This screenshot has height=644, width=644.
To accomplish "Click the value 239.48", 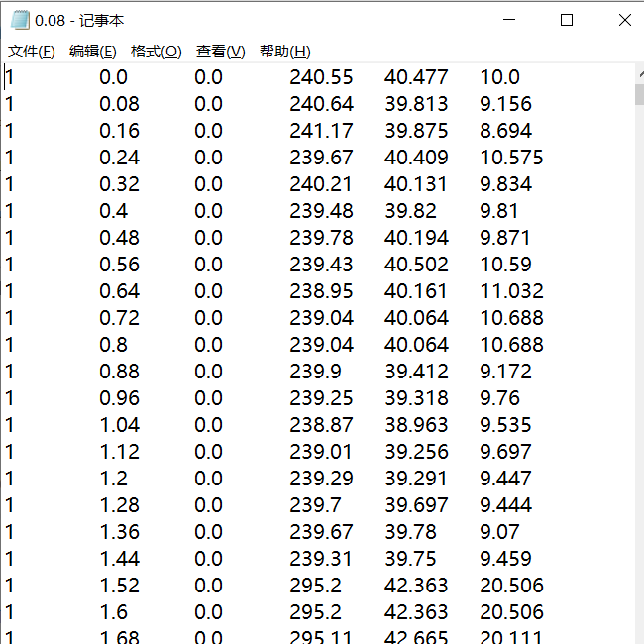I will 321,211.
